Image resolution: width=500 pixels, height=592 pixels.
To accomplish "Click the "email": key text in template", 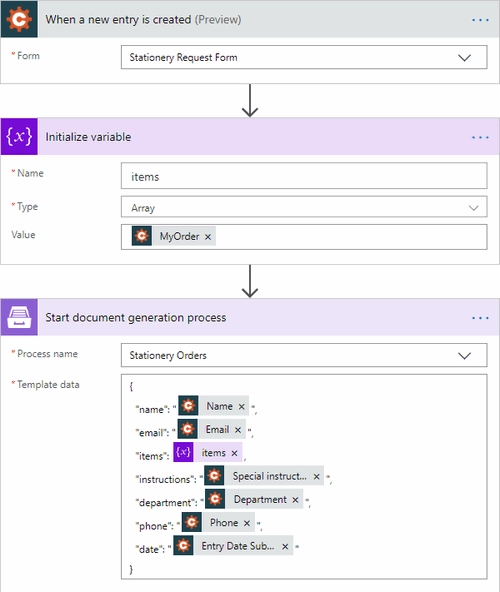I will (x=152, y=433).
